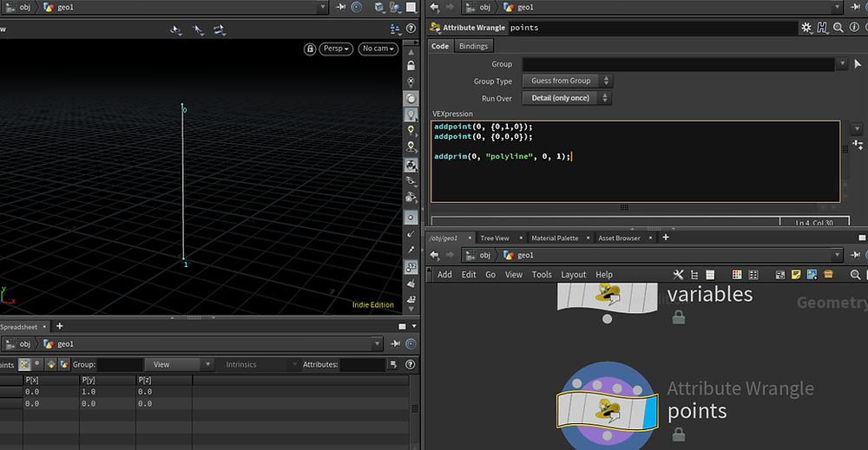Open the Run Over dropdown
The height and width of the screenshot is (450, 868).
[x=568, y=98]
